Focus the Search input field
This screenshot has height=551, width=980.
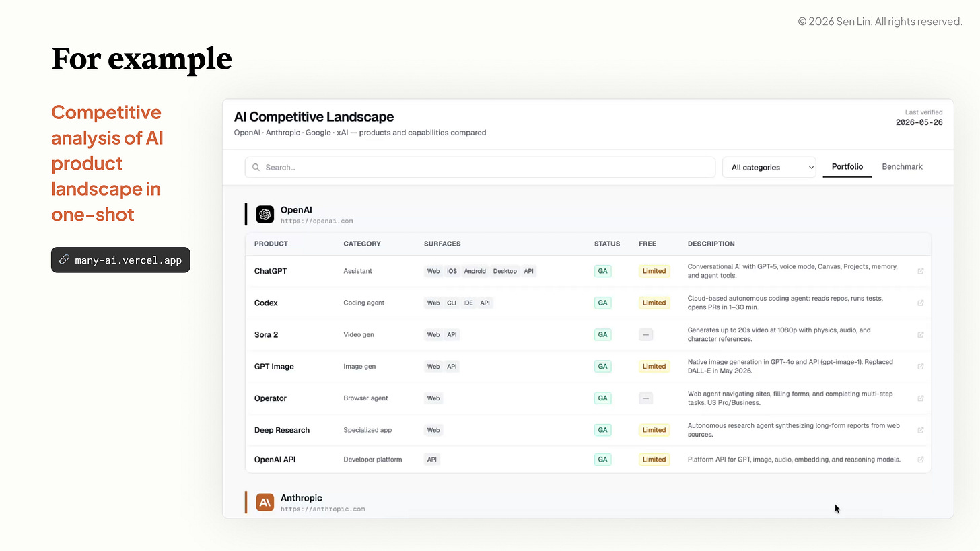pos(480,168)
